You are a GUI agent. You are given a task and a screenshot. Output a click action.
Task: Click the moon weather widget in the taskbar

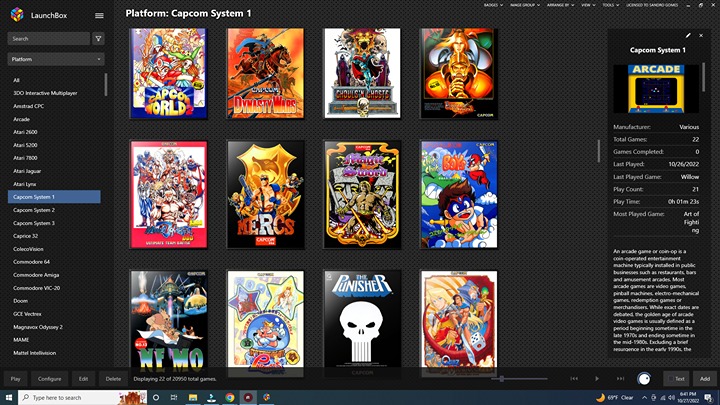click(x=614, y=397)
